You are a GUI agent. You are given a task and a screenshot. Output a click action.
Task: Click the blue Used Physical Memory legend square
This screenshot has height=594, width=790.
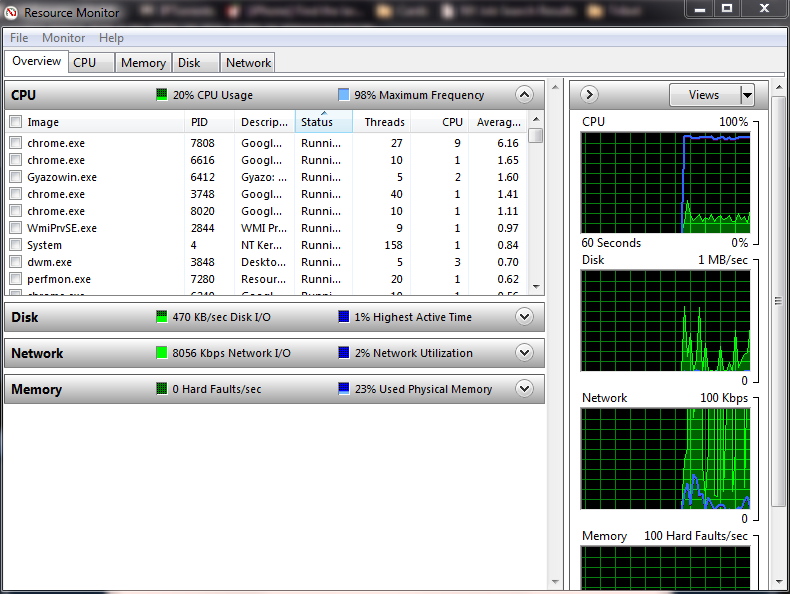(344, 388)
